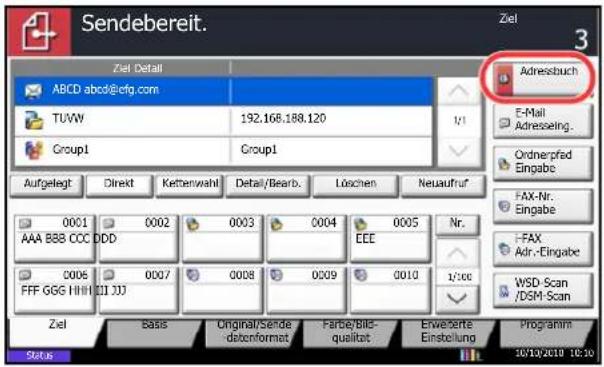This screenshot has height=367, width=604.
Task: Click the toner level indicator icon
Action: point(471,355)
